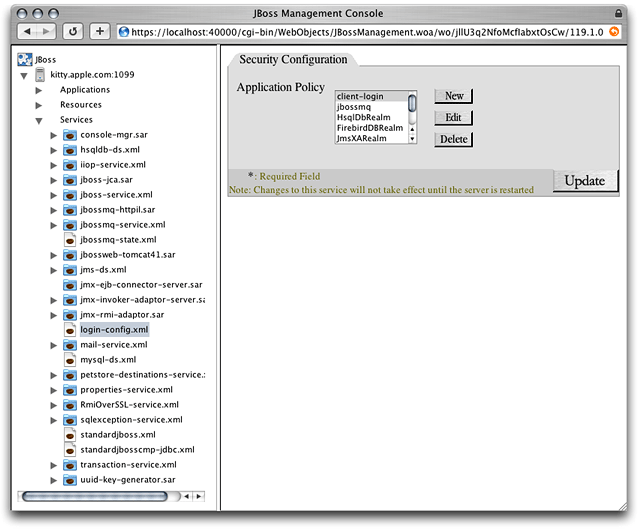Go forward with browser forward arrow

coord(46,31)
